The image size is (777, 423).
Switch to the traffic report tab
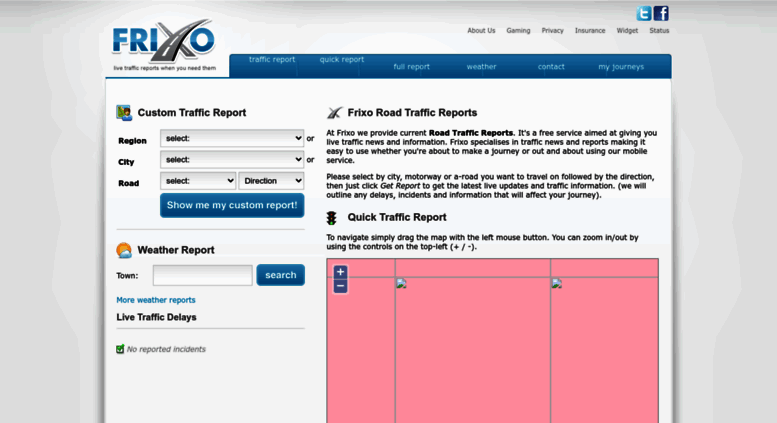coord(272,59)
